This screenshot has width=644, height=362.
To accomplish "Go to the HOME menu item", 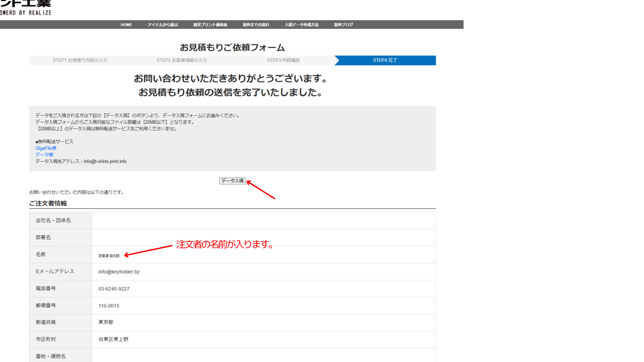I will [x=126, y=25].
